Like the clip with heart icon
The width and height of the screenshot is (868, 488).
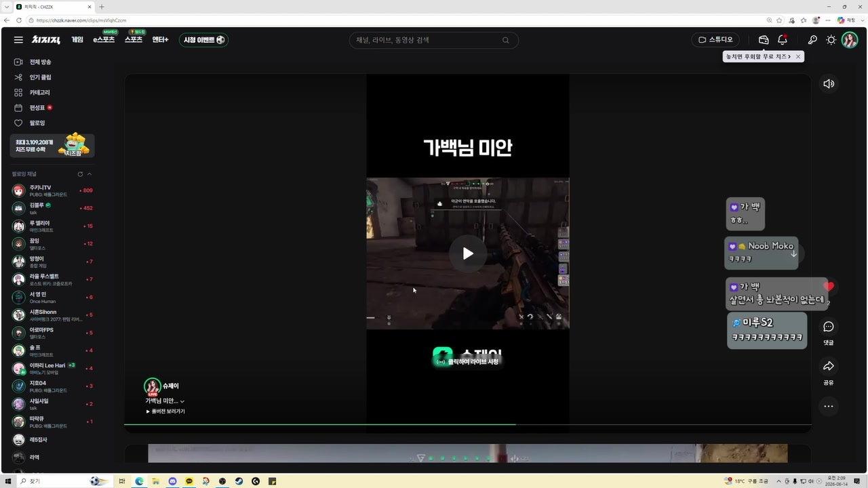[x=829, y=287]
